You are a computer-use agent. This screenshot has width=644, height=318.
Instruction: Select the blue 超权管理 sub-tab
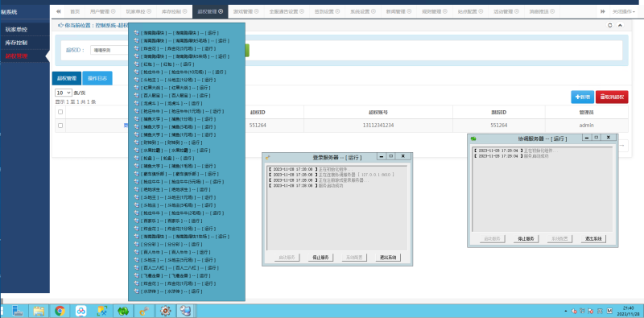tap(67, 78)
